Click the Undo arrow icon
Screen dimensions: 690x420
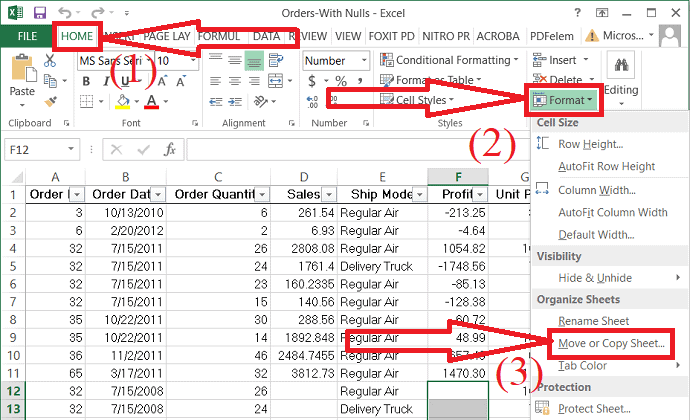pyautogui.click(x=64, y=13)
